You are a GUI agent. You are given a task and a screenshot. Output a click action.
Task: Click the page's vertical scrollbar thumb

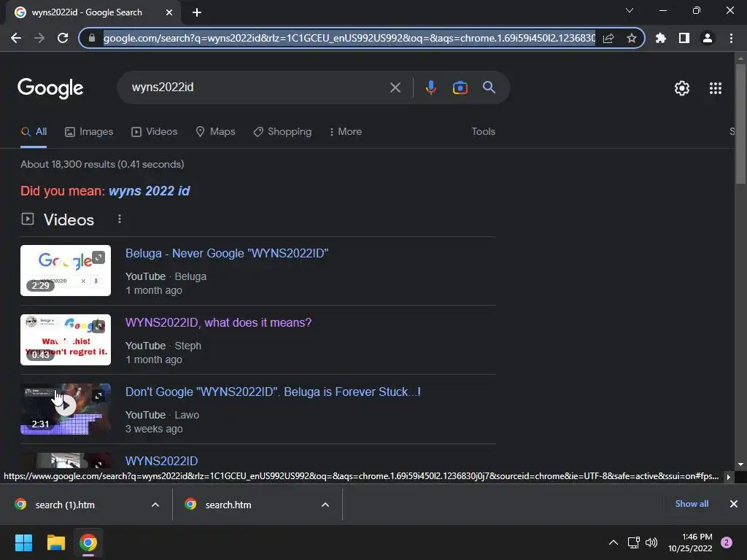pos(740,122)
